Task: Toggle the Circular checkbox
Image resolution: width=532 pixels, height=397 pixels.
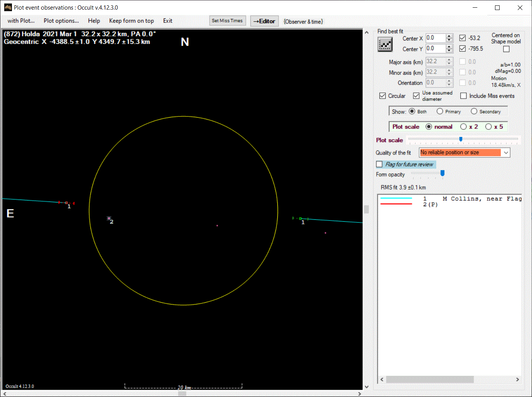Action: 383,96
